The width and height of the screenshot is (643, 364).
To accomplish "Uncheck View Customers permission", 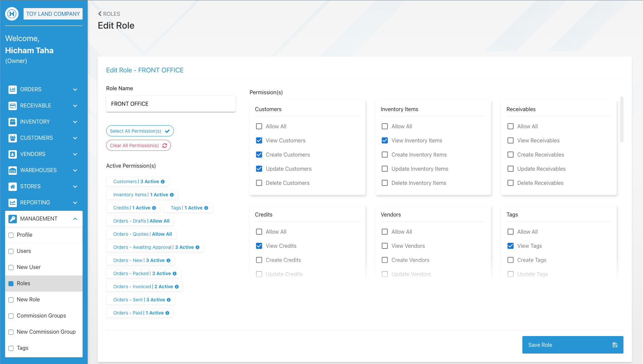I will (x=259, y=140).
